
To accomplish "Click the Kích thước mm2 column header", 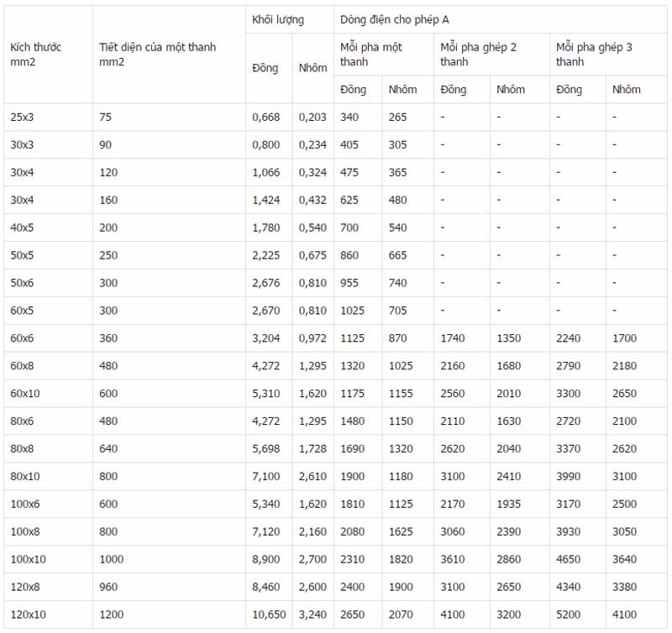I will 36,55.
